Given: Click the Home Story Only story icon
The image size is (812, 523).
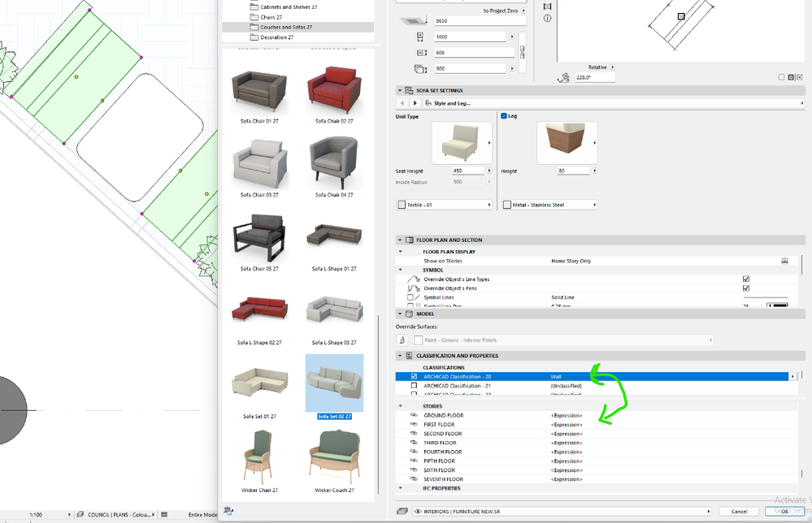Looking at the screenshot, I should [784, 261].
